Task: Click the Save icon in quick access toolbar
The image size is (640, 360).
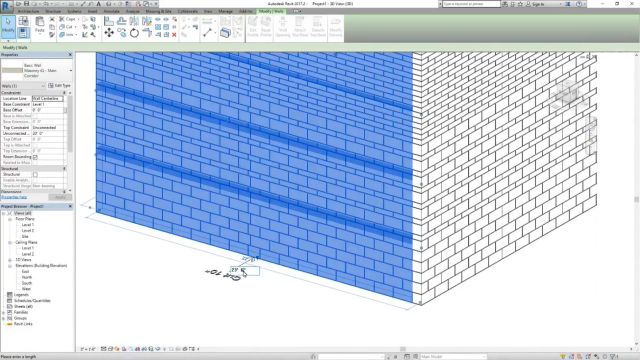Action: (27, 4)
